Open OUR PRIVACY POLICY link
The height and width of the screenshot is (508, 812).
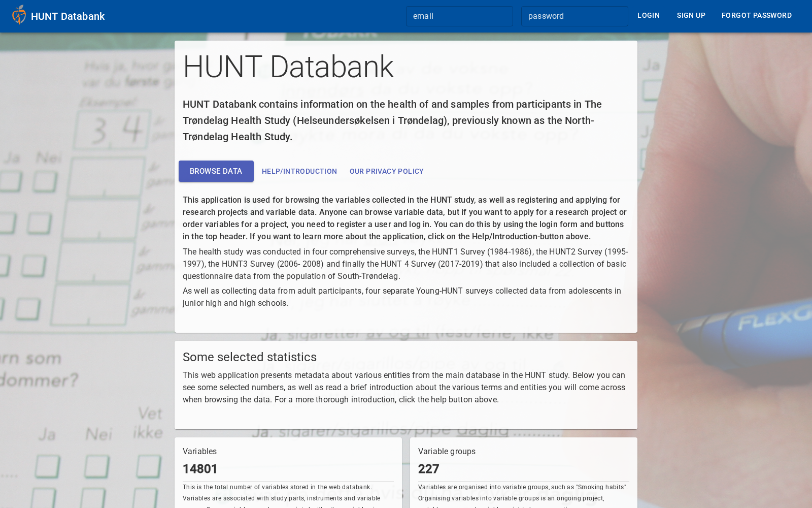[387, 171]
